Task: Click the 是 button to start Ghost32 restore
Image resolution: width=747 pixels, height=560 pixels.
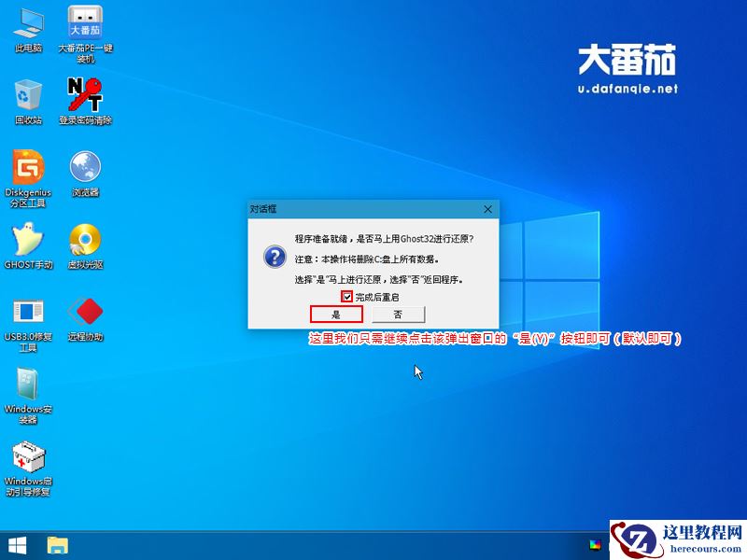Action: 337,315
